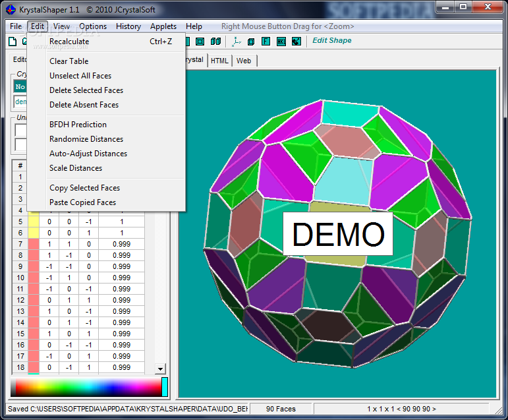The height and width of the screenshot is (420, 508).
Task: Click the crystal name input field
Action: click(20, 102)
